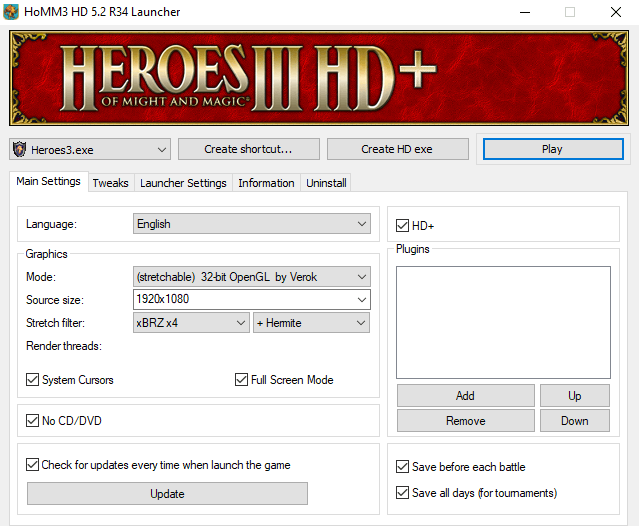The width and height of the screenshot is (639, 526).
Task: Move plugin Down with Down button
Action: point(575,420)
